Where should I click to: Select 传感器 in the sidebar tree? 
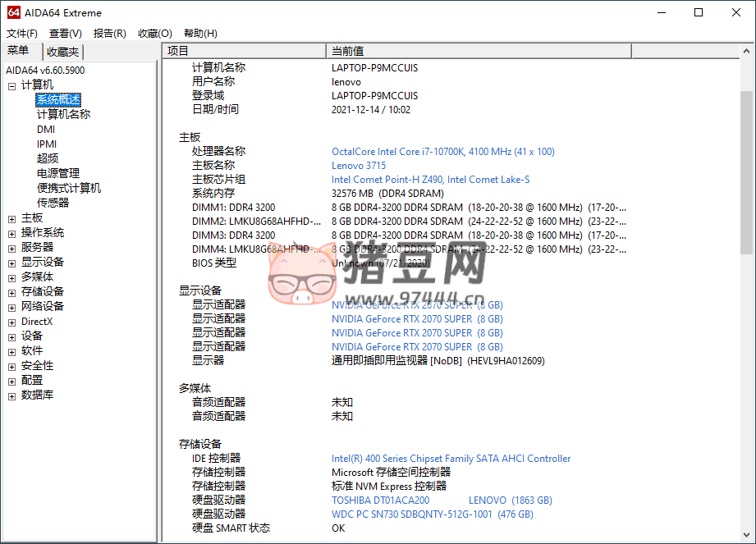53,203
